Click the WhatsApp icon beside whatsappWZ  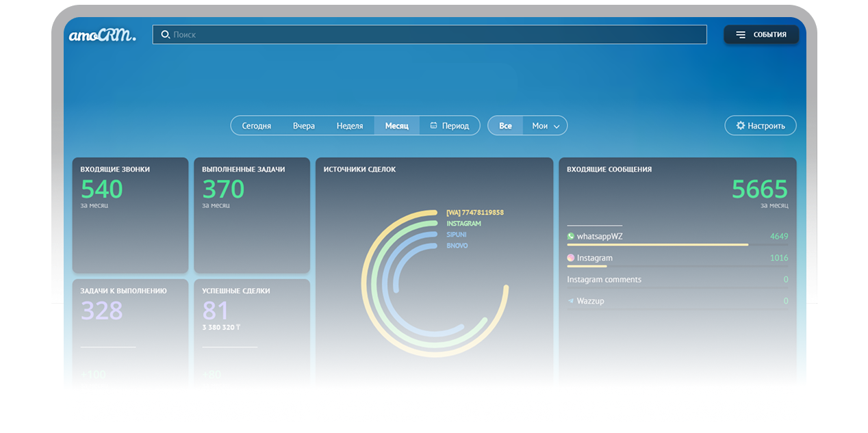pyautogui.click(x=571, y=236)
